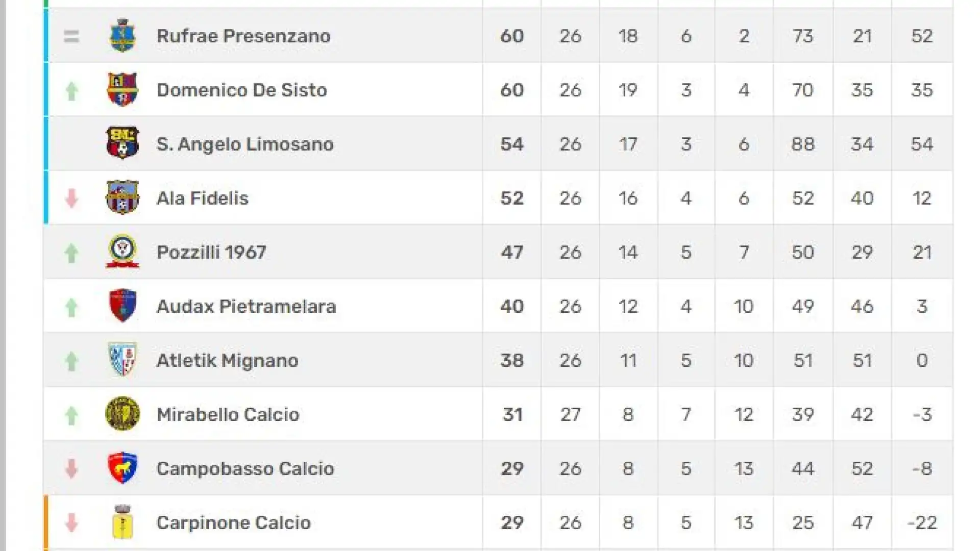Select the Campobasso Calcio team name
The height and width of the screenshot is (551, 980).
coord(245,468)
